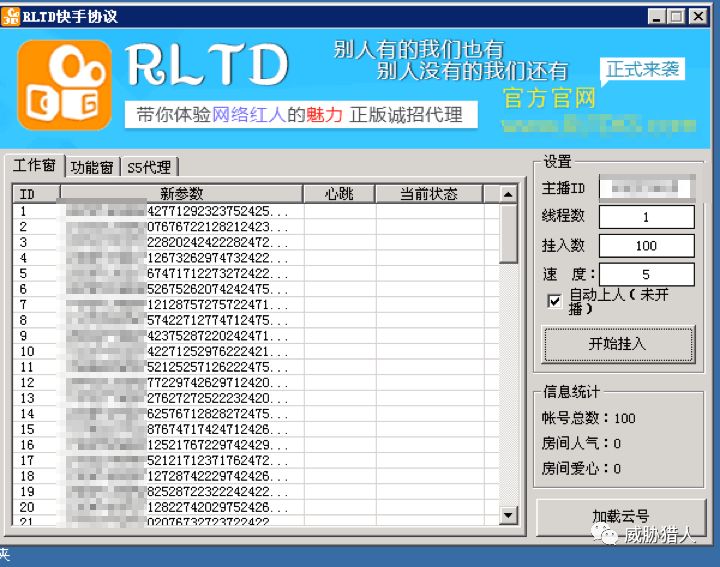Click the 线程数 input field
The image size is (720, 567).
(647, 217)
